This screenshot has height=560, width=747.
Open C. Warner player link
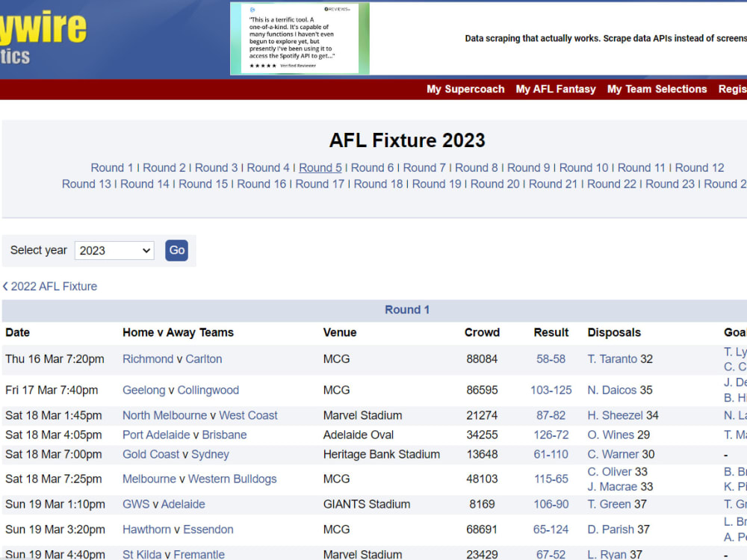point(613,454)
